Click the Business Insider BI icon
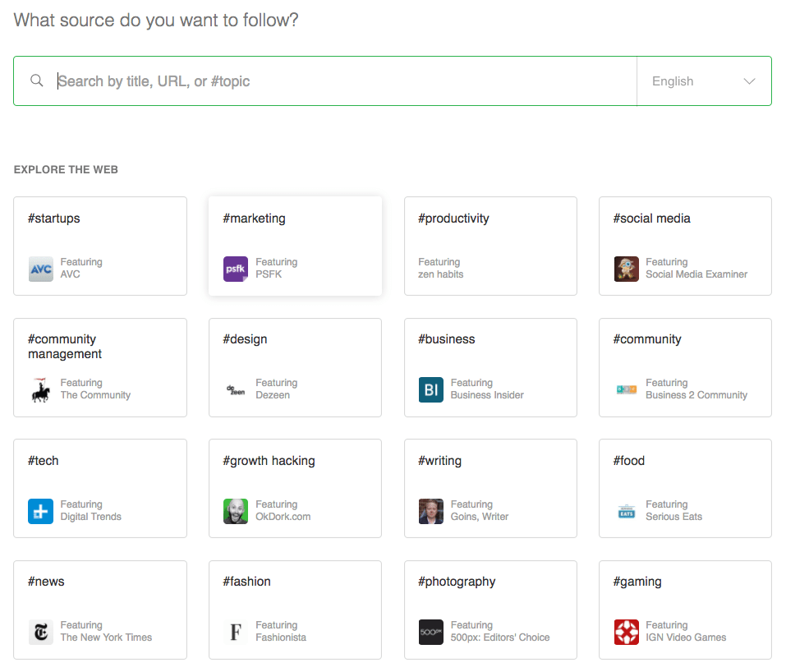This screenshot has width=786, height=672. point(430,390)
